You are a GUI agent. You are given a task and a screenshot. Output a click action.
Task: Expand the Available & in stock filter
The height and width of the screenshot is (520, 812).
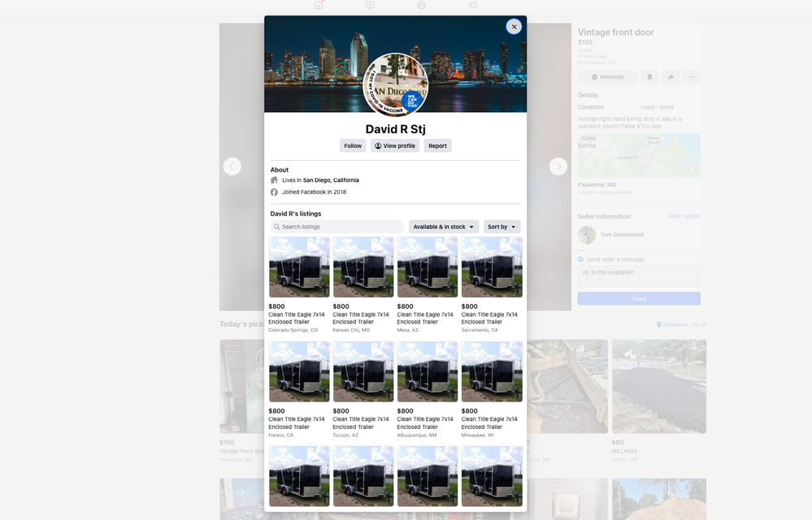(444, 227)
